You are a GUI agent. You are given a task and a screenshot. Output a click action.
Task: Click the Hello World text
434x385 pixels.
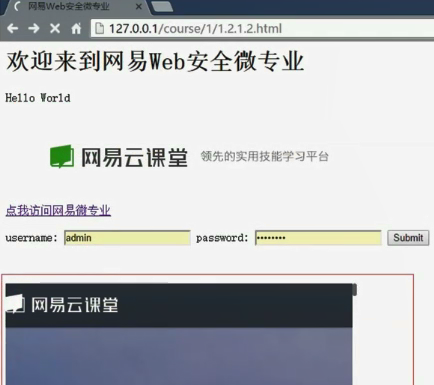point(38,98)
